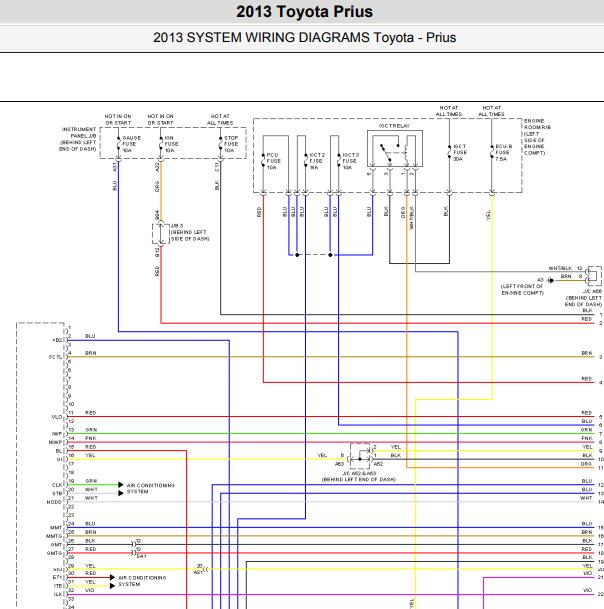Select the vertical YEL label under ECU-B fuse
The image size is (604, 609).
[488, 215]
